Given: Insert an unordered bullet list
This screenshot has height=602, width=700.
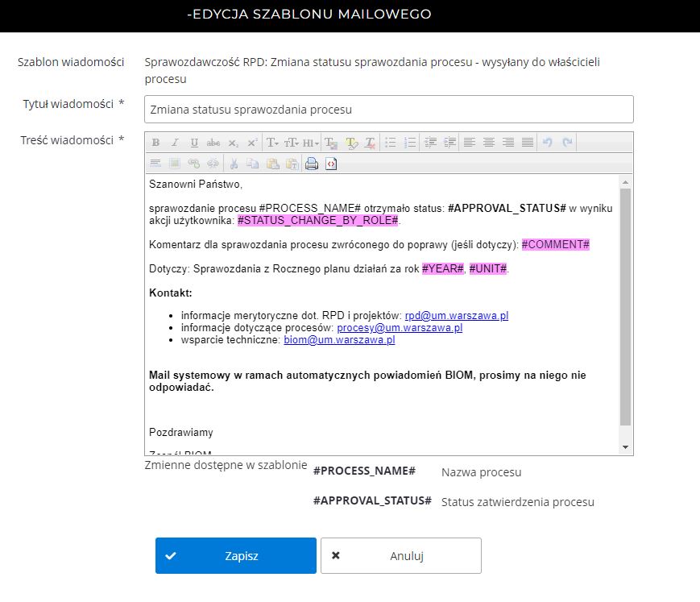Looking at the screenshot, I should click(x=391, y=143).
